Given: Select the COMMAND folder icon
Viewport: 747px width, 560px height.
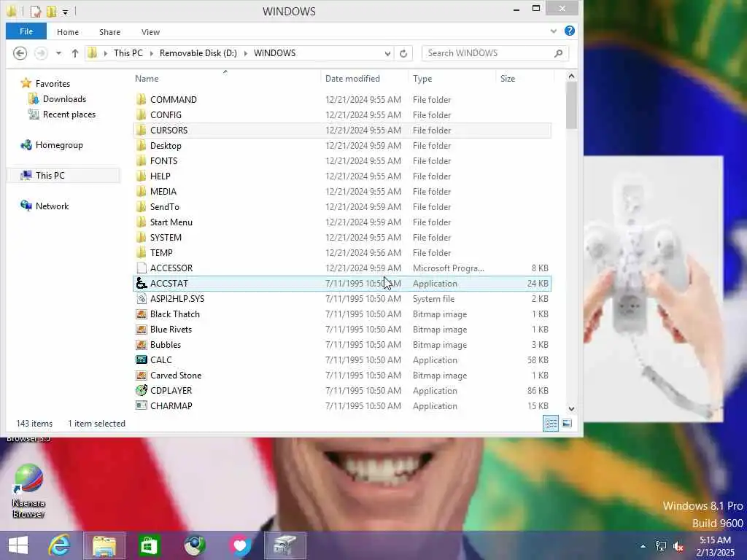Looking at the screenshot, I should coord(141,99).
